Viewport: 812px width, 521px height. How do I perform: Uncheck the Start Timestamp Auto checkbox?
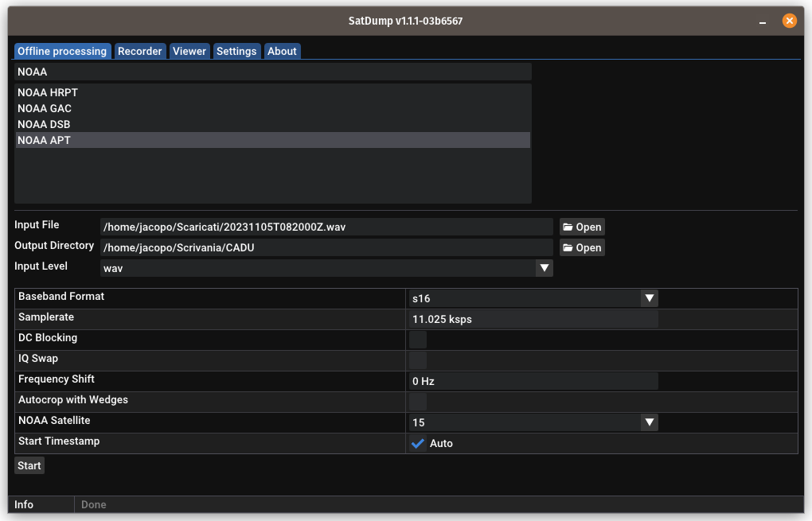point(418,443)
